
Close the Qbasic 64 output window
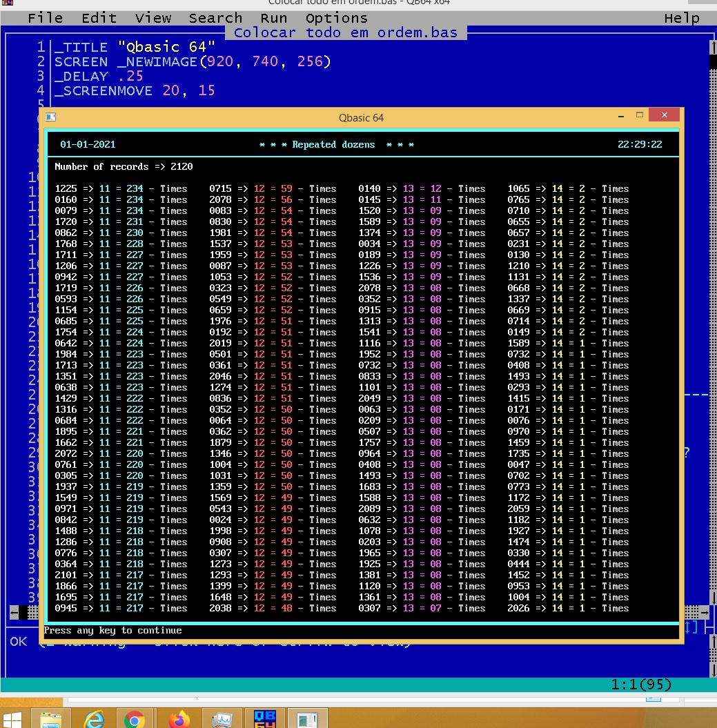[663, 116]
